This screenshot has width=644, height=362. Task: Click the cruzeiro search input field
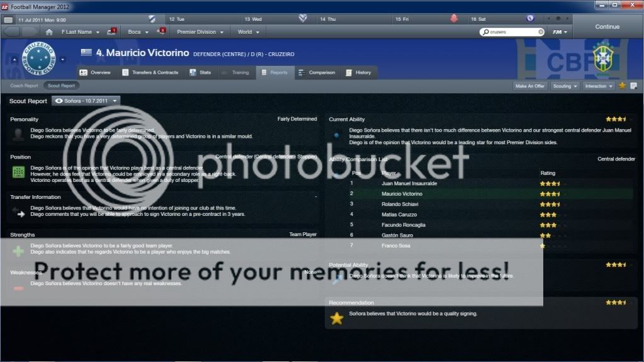pos(513,32)
